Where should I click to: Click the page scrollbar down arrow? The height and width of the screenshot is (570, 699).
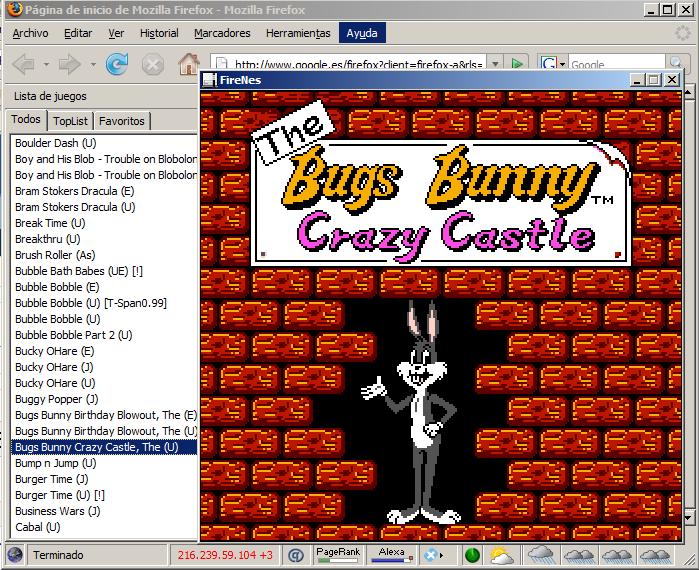pyautogui.click(x=689, y=518)
